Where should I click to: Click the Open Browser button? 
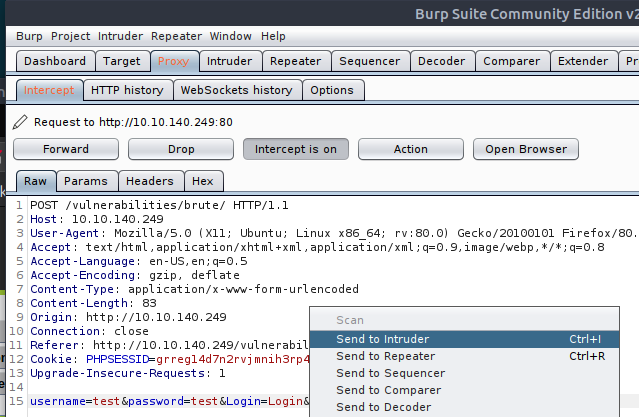[x=525, y=149]
